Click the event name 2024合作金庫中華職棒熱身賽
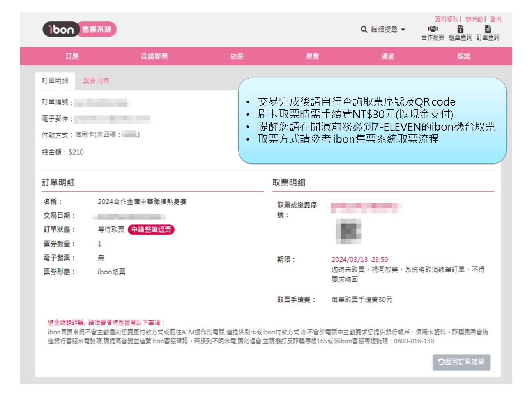This screenshot has width=532, height=399. [x=142, y=201]
